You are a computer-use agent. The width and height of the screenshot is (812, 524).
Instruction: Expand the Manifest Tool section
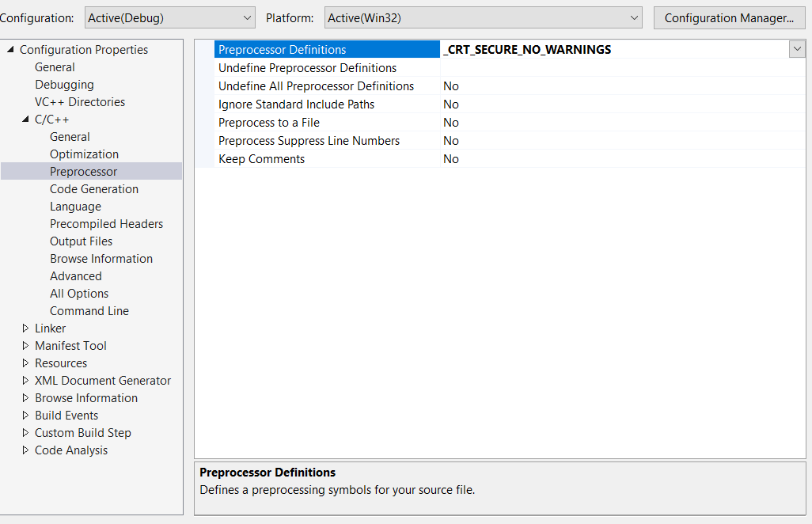[26, 345]
